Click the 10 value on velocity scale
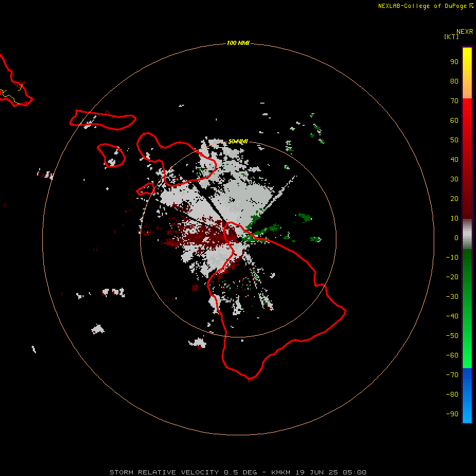476x476 pixels. [x=454, y=218]
